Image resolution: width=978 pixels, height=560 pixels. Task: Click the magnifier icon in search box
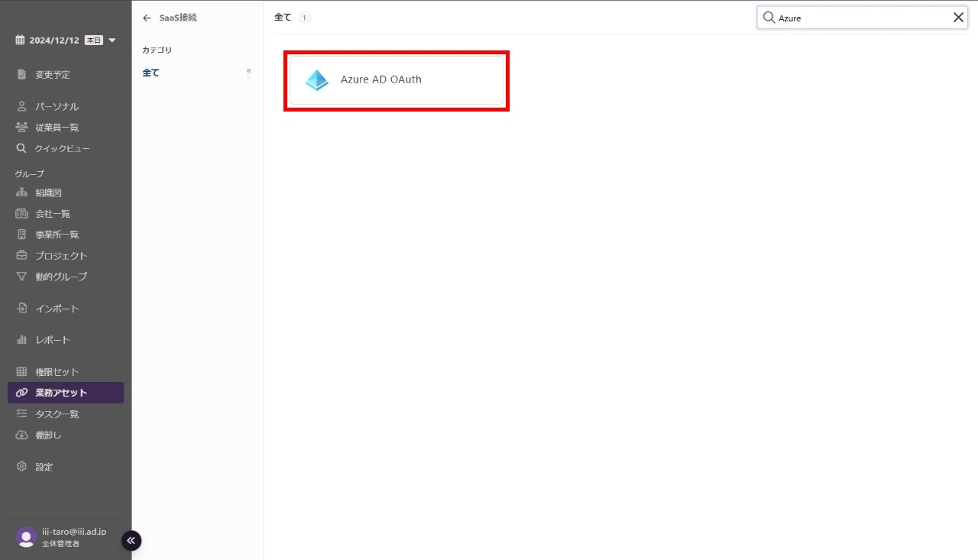pos(769,18)
